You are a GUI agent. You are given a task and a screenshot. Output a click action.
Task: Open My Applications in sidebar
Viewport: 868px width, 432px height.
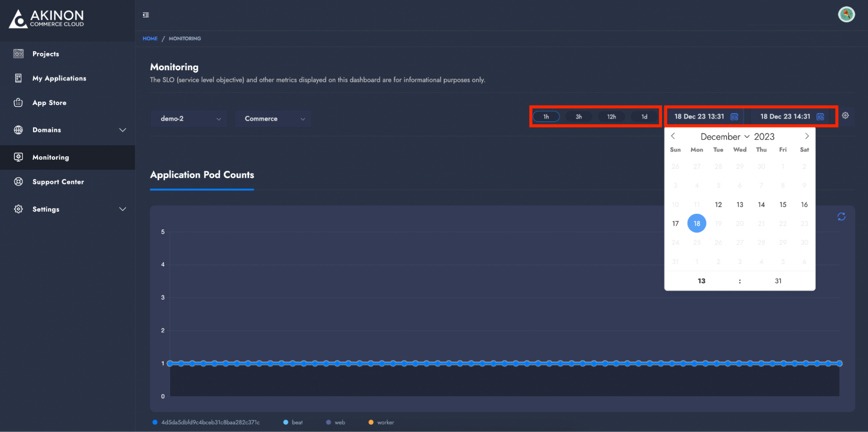click(x=59, y=79)
